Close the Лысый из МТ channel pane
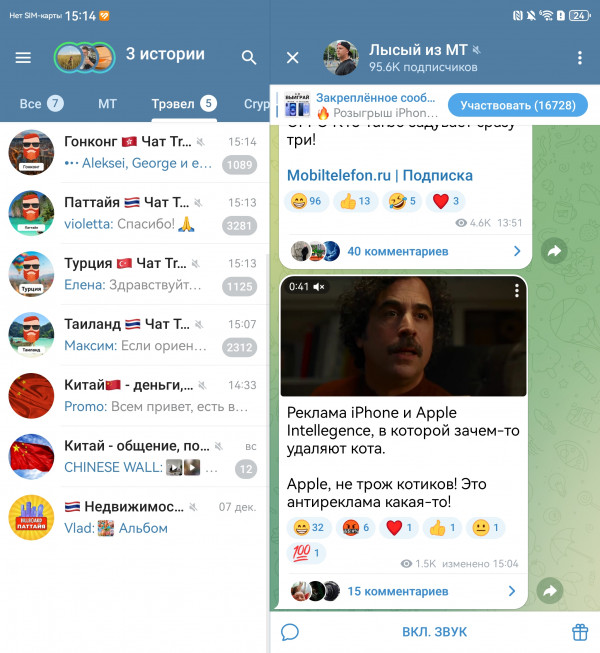The width and height of the screenshot is (600, 653). point(293,58)
